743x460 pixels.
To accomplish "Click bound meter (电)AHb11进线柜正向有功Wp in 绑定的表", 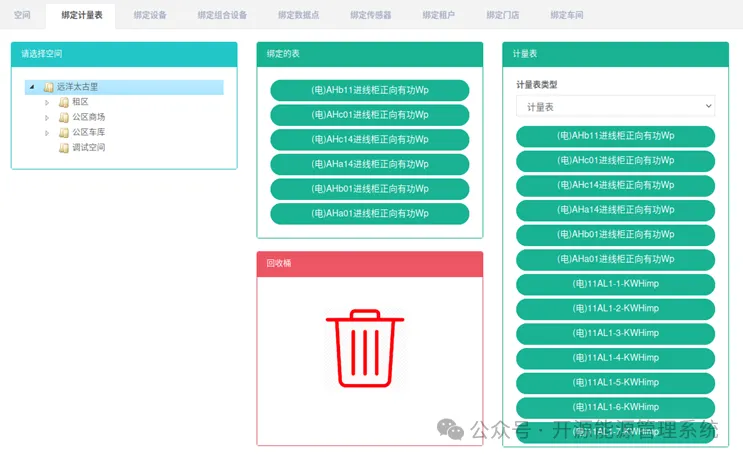I will tap(370, 90).
